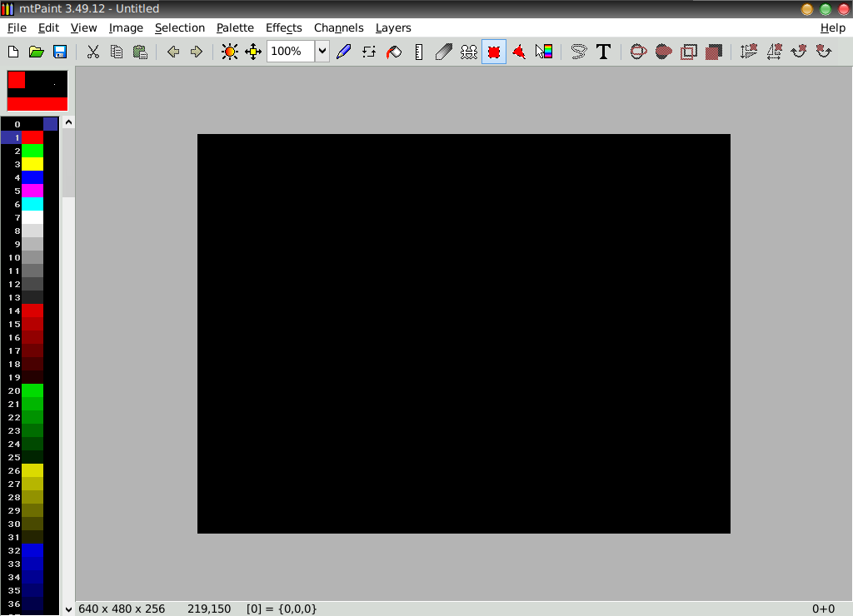Click the Paste clipboard icon
This screenshot has height=616, width=853.
(140, 52)
